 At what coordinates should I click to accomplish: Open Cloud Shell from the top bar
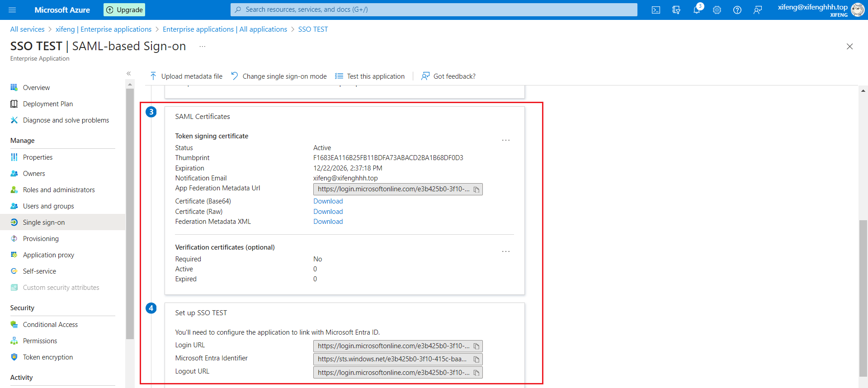pos(656,10)
